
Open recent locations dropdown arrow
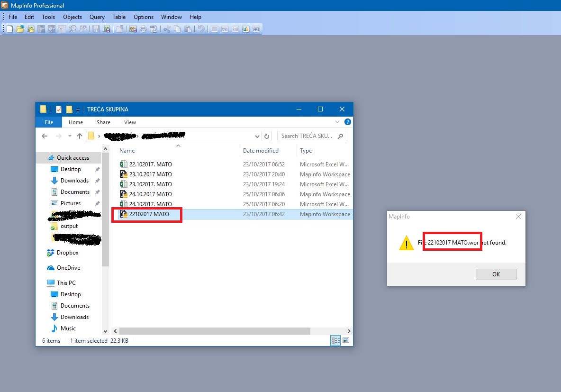click(x=69, y=136)
